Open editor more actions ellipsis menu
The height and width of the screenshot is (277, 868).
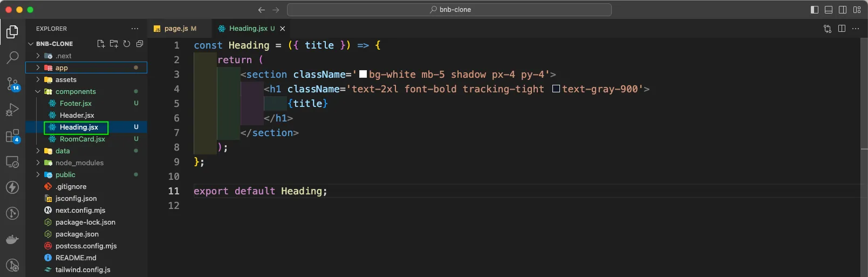pos(856,29)
